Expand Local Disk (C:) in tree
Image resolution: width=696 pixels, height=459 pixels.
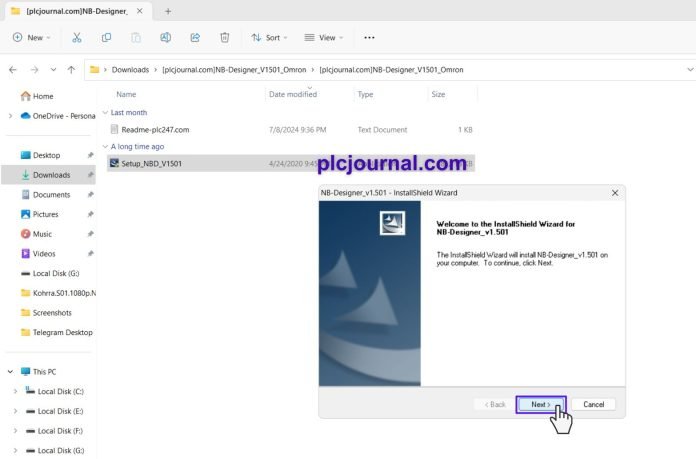[x=16, y=392]
